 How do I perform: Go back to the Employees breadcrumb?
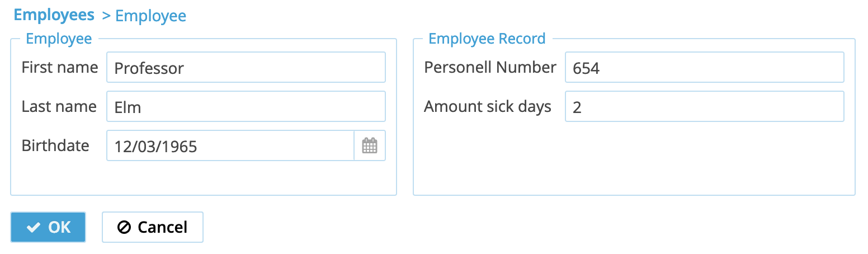[x=54, y=15]
